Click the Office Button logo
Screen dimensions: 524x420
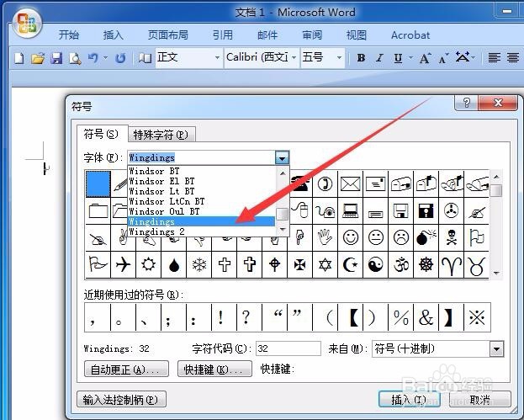[x=28, y=24]
